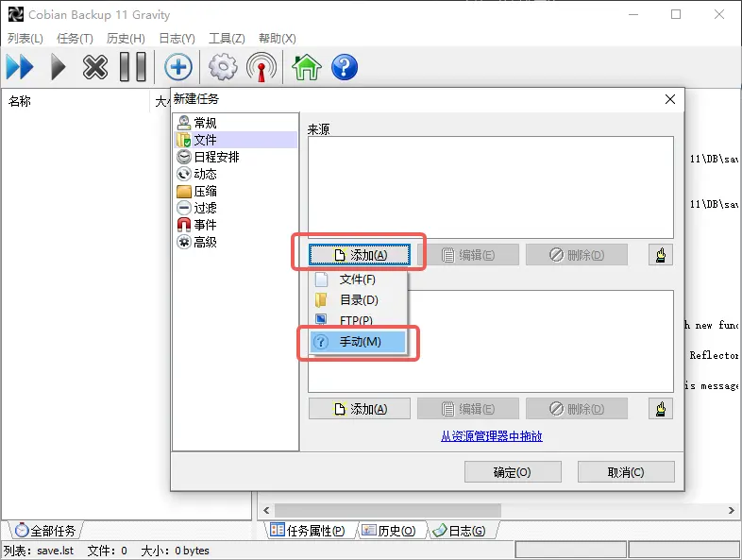Open the 历史(H) menu
Screen dimensions: 742x560
click(126, 39)
